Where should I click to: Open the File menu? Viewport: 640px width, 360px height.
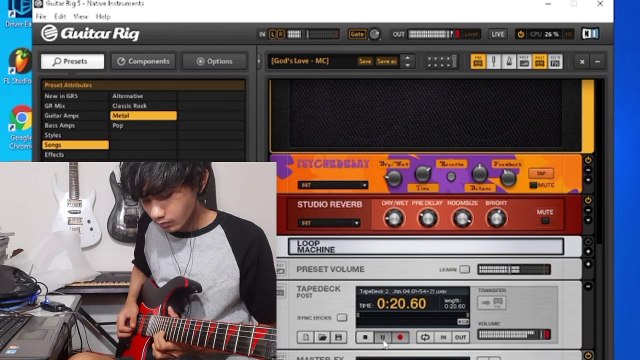(x=41, y=17)
